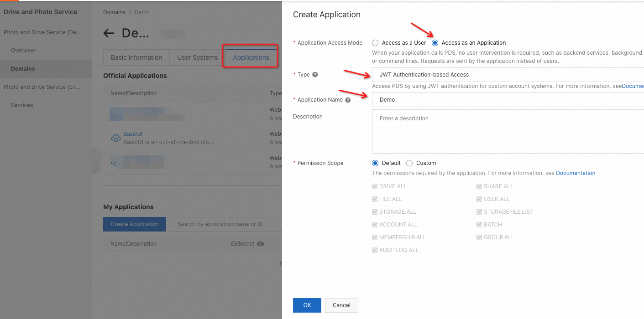Toggle the USER.ALL checkbox
This screenshot has height=319, width=644.
click(x=480, y=199)
